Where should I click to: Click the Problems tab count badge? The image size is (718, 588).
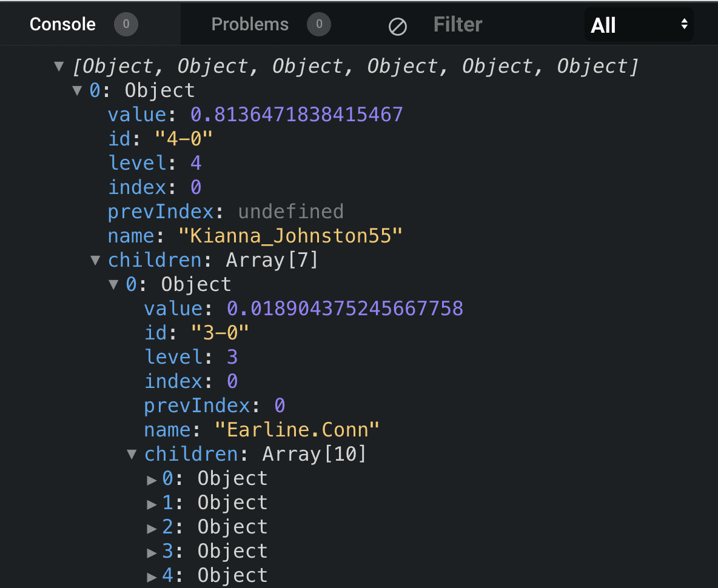click(x=318, y=24)
